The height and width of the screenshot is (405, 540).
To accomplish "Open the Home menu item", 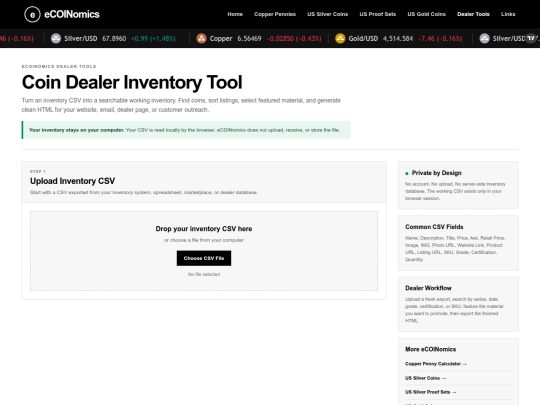I will click(x=235, y=14).
